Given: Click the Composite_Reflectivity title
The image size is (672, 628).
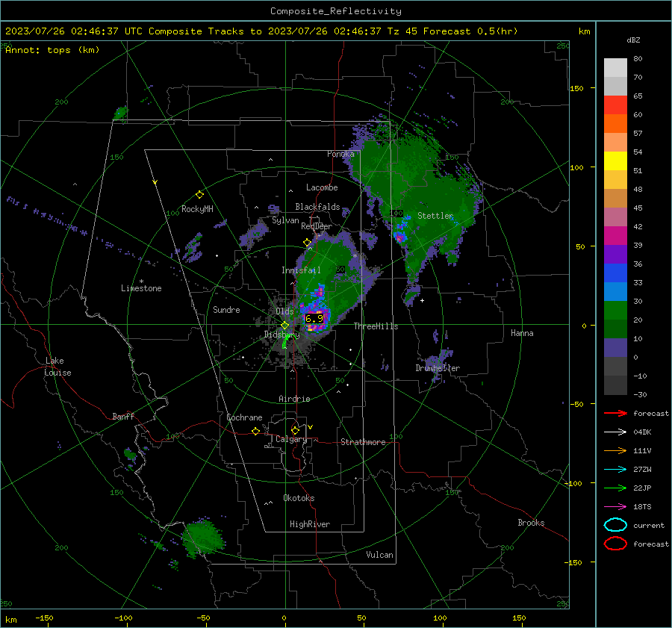Looking at the screenshot, I should [x=335, y=11].
